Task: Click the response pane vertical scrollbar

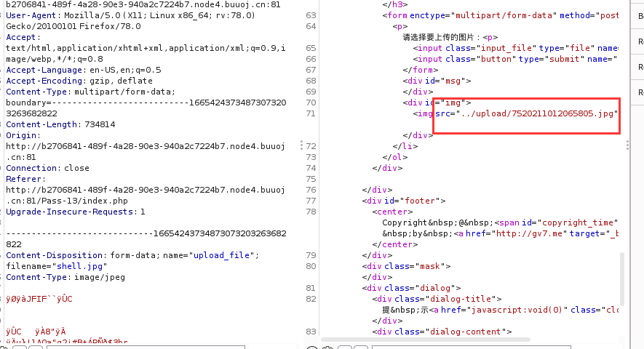Action: [x=622, y=278]
